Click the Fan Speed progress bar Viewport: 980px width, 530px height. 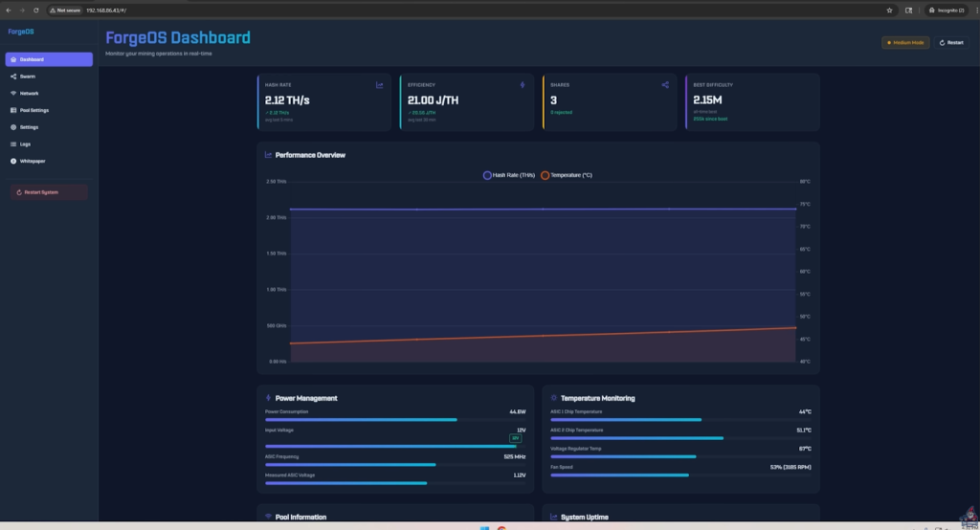(x=680, y=475)
